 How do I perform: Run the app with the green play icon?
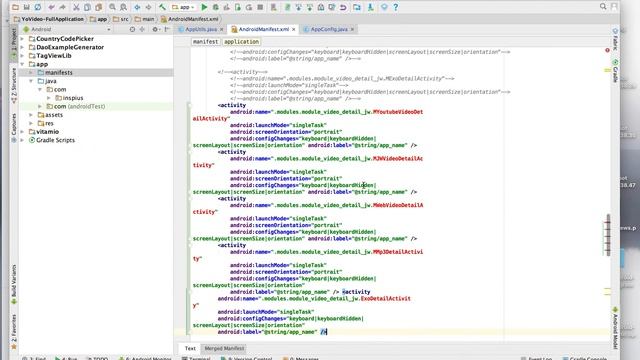pyautogui.click(x=204, y=7)
